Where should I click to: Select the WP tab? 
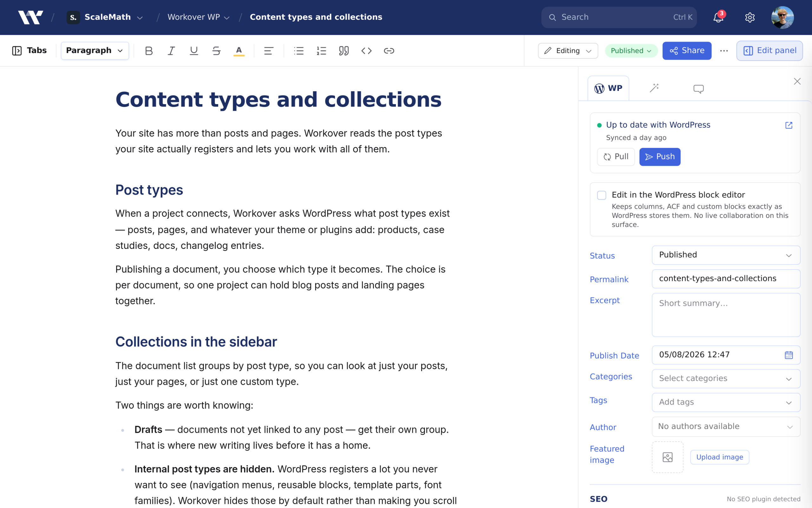click(608, 88)
